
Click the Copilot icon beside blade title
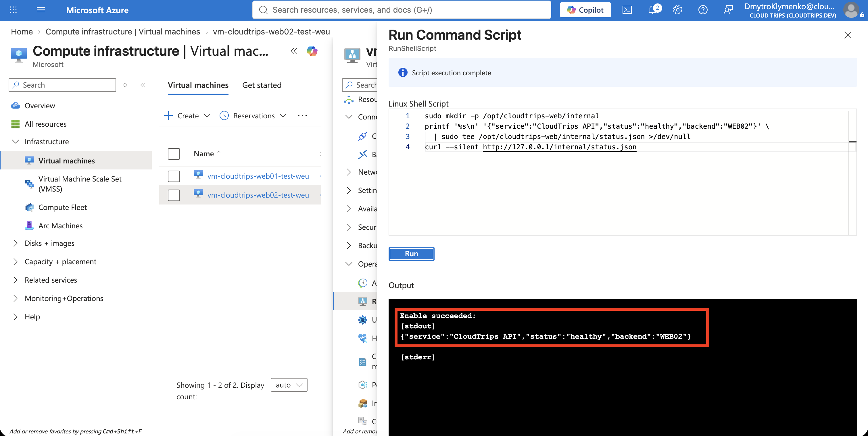312,51
